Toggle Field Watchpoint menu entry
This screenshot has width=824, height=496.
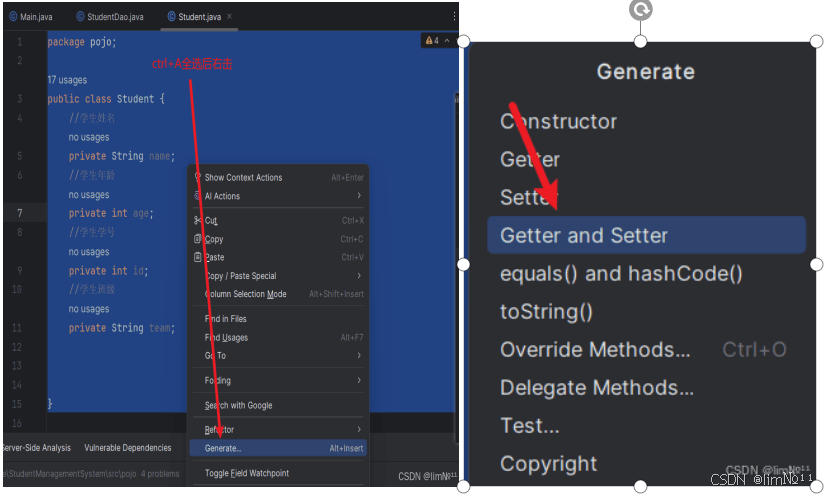tap(247, 473)
